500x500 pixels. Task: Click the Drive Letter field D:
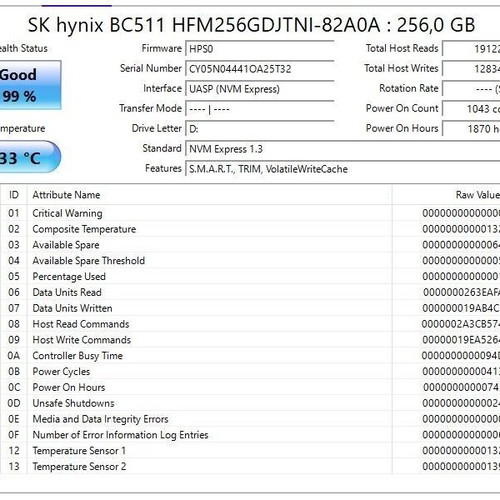[x=260, y=129]
